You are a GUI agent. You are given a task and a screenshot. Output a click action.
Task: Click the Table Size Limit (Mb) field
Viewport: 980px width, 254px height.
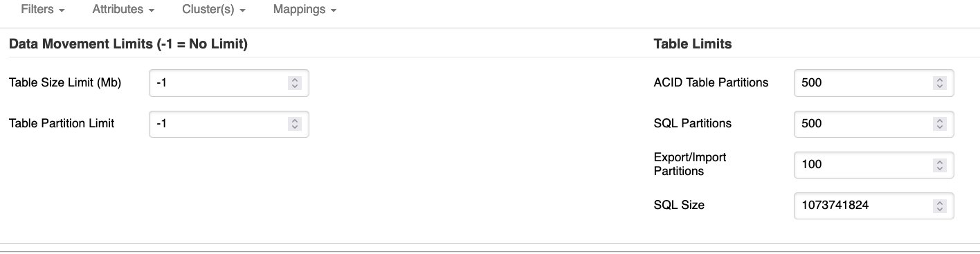pyautogui.click(x=229, y=83)
